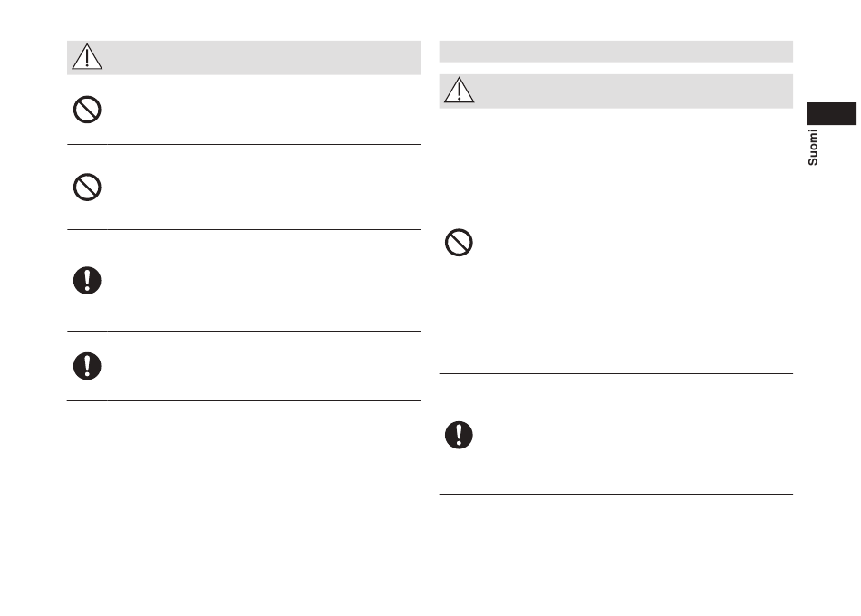861x616 pixels.
Task: Click the empty gray title bar topping right column
Action: 616,51
